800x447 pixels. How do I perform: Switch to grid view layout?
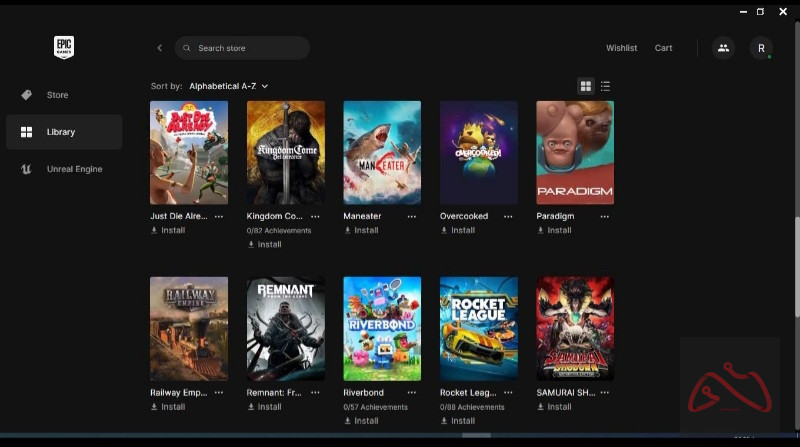pos(586,86)
